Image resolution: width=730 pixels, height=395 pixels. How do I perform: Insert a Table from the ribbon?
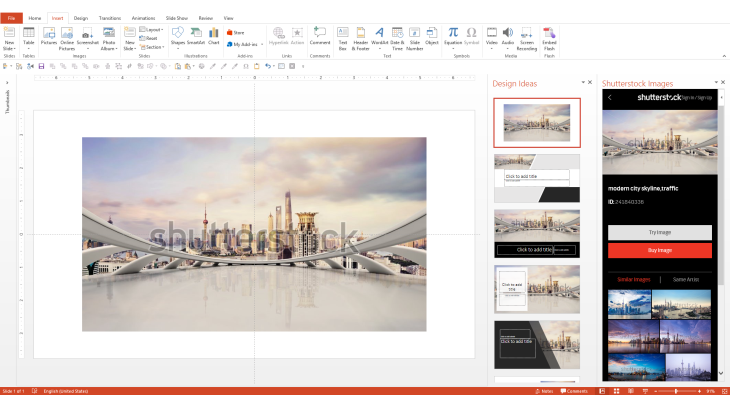pyautogui.click(x=29, y=38)
